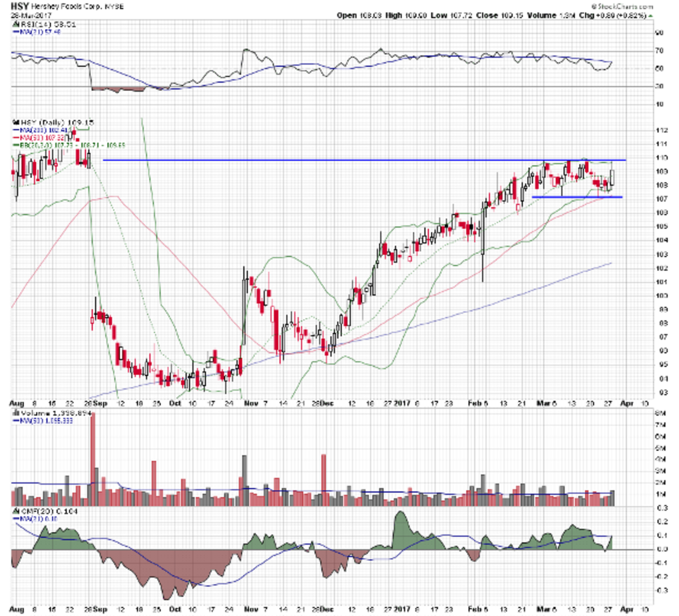Click the latest candlestick at the chart's right edge
Screen dimensions: 679x616
(x=612, y=176)
